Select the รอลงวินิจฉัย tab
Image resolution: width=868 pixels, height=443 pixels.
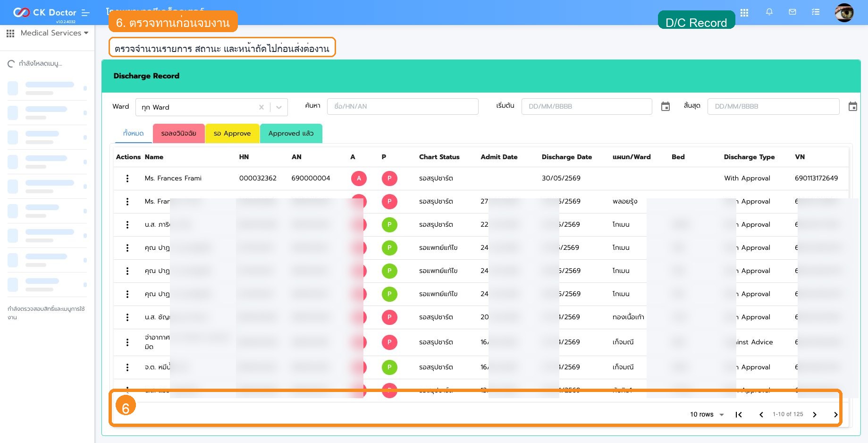pyautogui.click(x=178, y=133)
